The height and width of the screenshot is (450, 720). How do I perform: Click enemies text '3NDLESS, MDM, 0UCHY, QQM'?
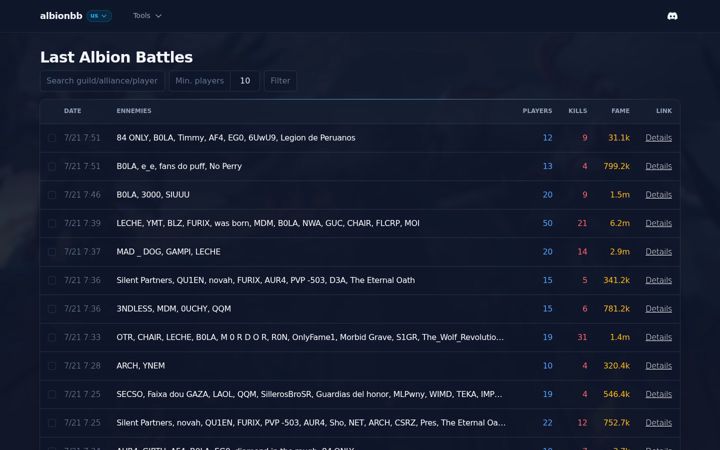174,309
